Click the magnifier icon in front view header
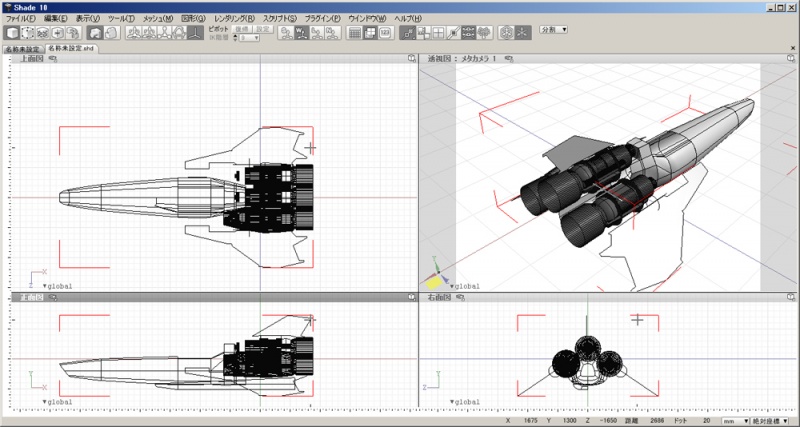This screenshot has width=800, height=427. tap(412, 297)
